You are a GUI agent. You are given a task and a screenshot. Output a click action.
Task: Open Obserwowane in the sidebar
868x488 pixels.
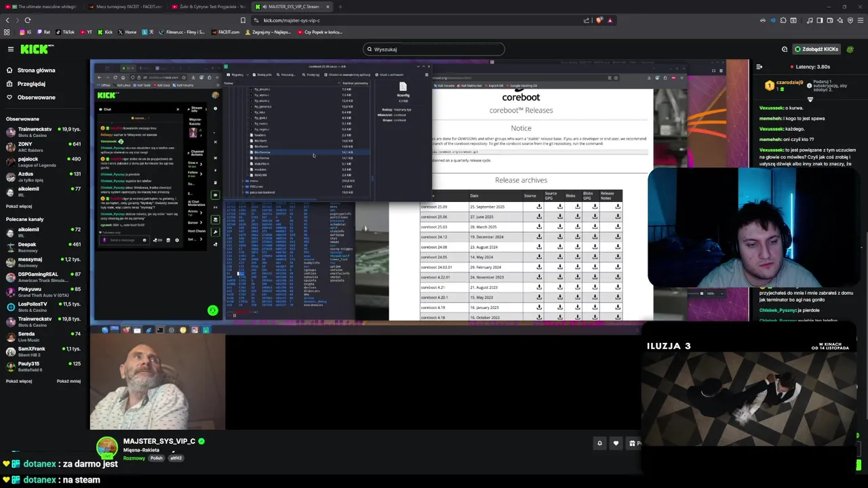click(x=37, y=98)
